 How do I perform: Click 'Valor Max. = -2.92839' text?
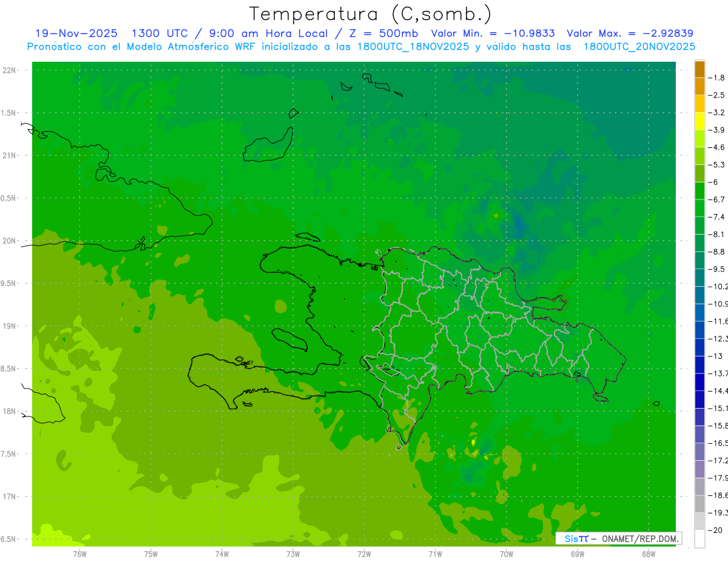click(630, 33)
